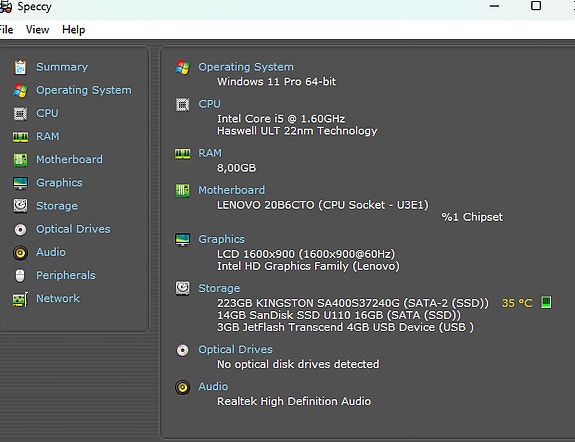Image resolution: width=575 pixels, height=442 pixels.
Task: Click the Summary clipboard icon in sidebar
Action: tap(20, 67)
